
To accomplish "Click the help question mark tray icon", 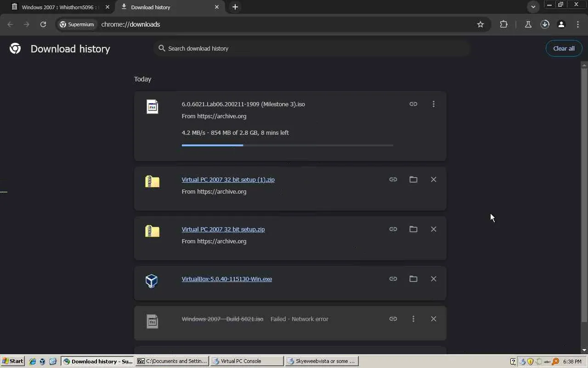I will tap(513, 362).
